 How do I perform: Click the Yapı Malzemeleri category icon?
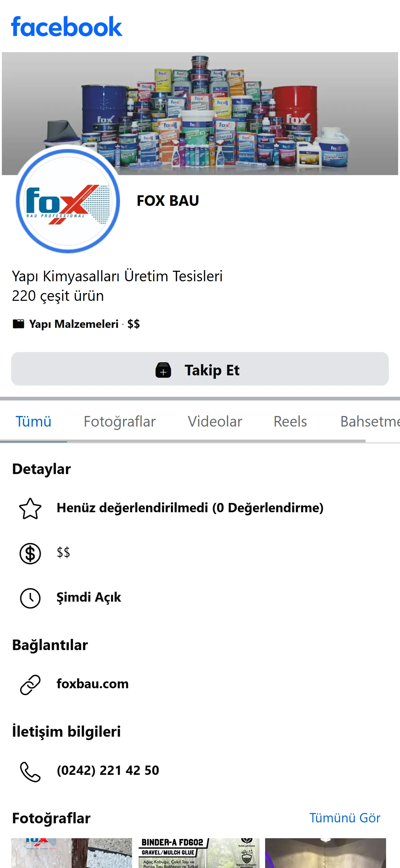pyautogui.click(x=19, y=324)
